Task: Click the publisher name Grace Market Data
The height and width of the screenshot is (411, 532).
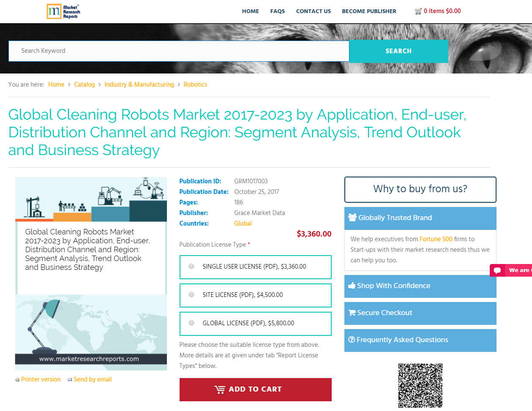Action: coord(260,213)
